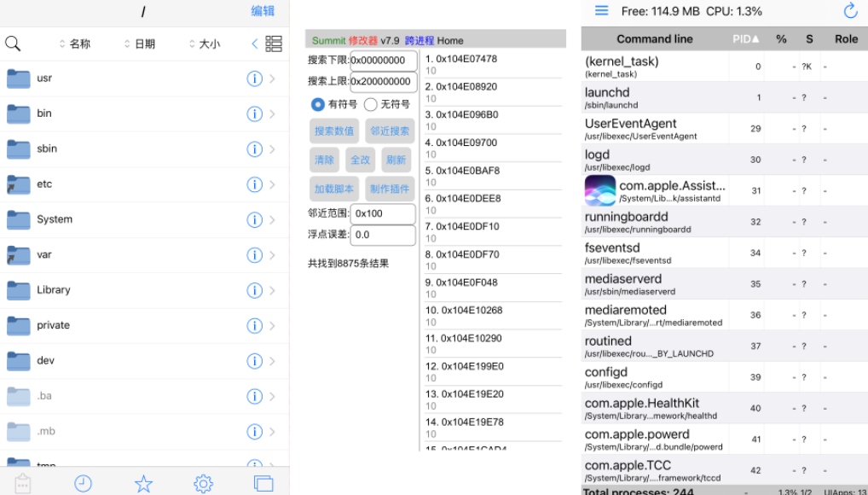Open info for the sbin folder
The height and width of the screenshot is (495, 868).
click(x=254, y=149)
